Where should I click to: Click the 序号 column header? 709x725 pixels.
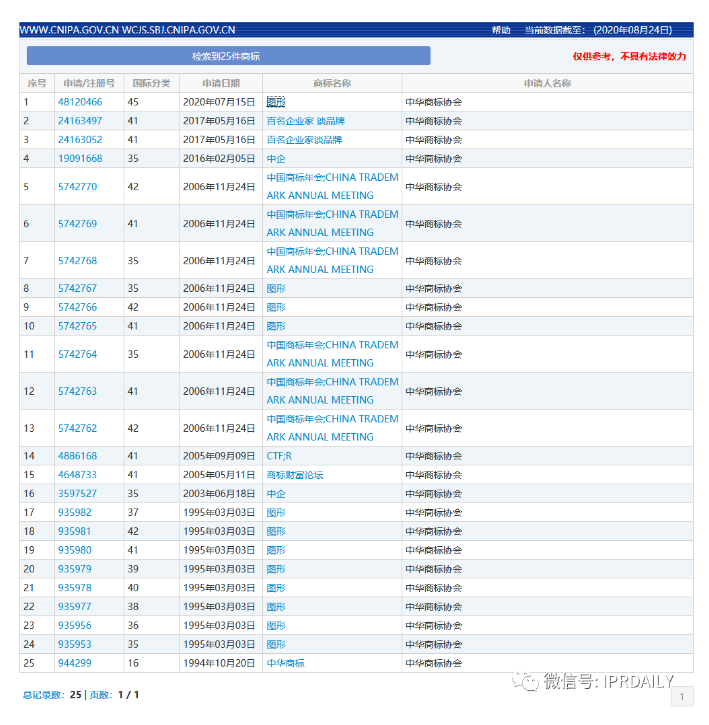(x=37, y=83)
